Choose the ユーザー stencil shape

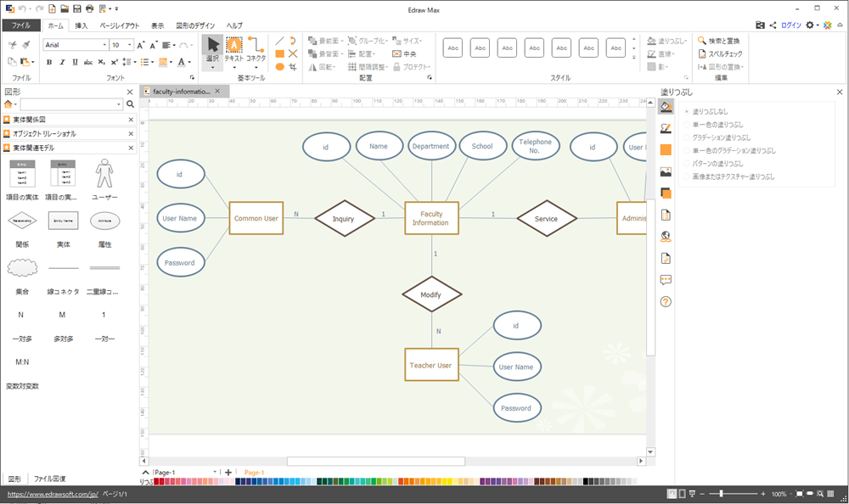(104, 180)
